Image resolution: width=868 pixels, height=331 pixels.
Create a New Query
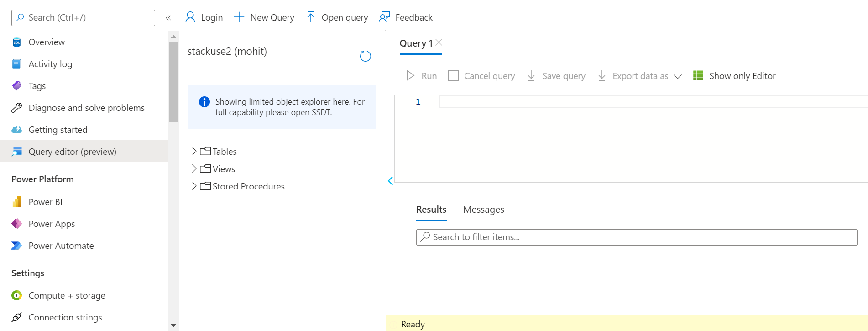point(264,17)
